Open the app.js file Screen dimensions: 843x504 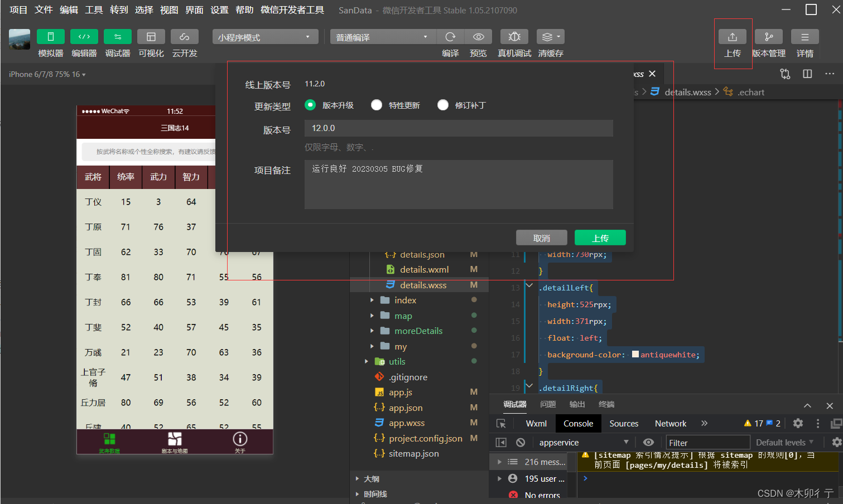[x=400, y=392]
